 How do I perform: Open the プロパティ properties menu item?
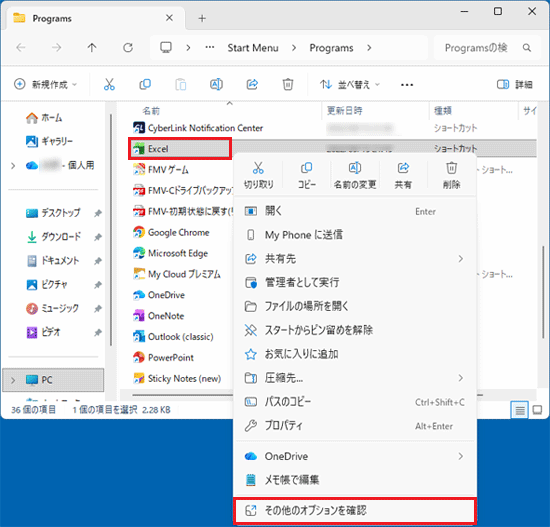click(x=355, y=426)
